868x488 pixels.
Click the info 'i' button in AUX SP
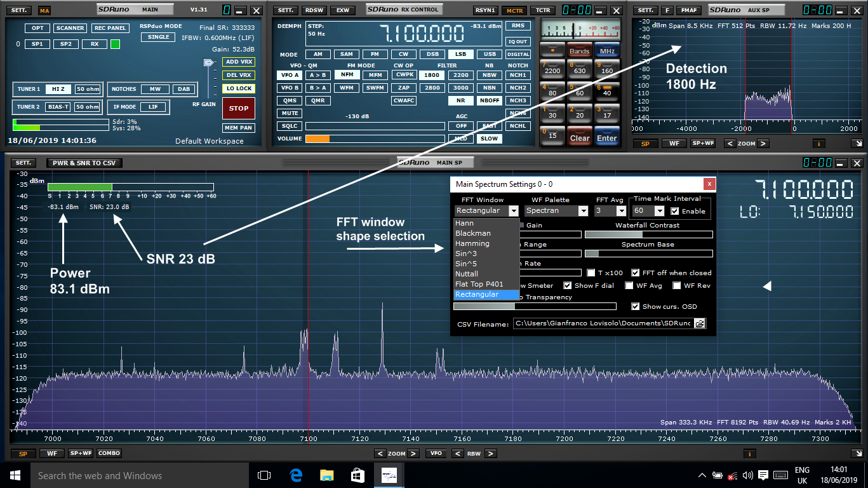(818, 144)
